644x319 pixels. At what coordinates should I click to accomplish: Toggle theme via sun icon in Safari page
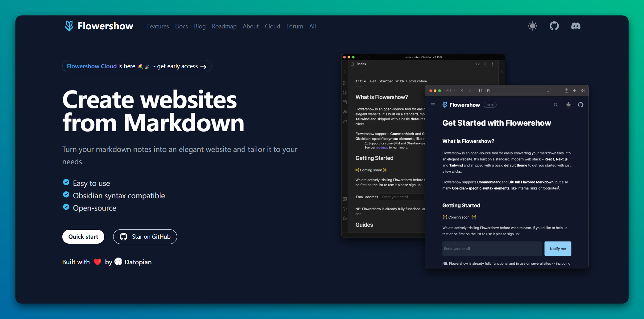[x=568, y=105]
